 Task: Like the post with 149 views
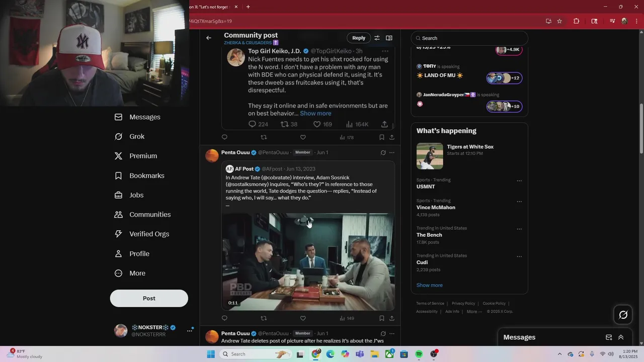click(303, 318)
